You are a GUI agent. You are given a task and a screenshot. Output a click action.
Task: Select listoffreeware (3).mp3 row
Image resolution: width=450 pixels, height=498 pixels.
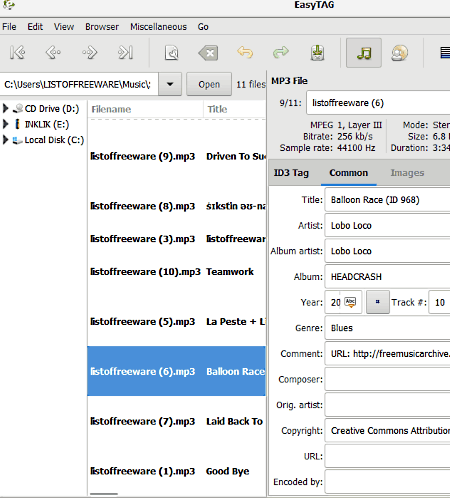pos(177,239)
